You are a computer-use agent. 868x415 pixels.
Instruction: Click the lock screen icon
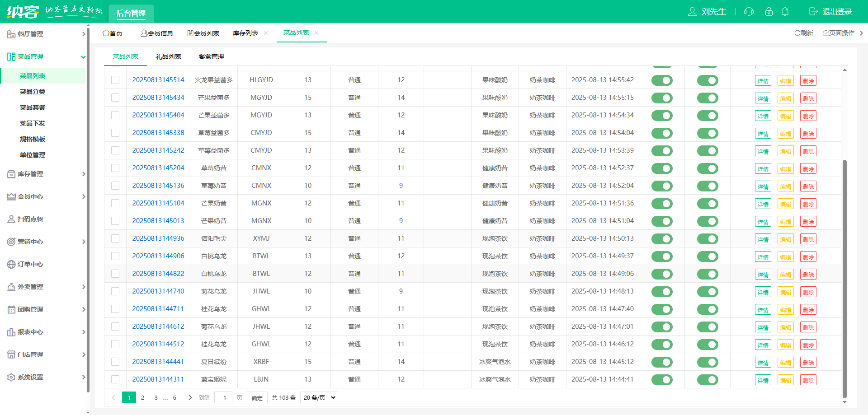tap(769, 12)
